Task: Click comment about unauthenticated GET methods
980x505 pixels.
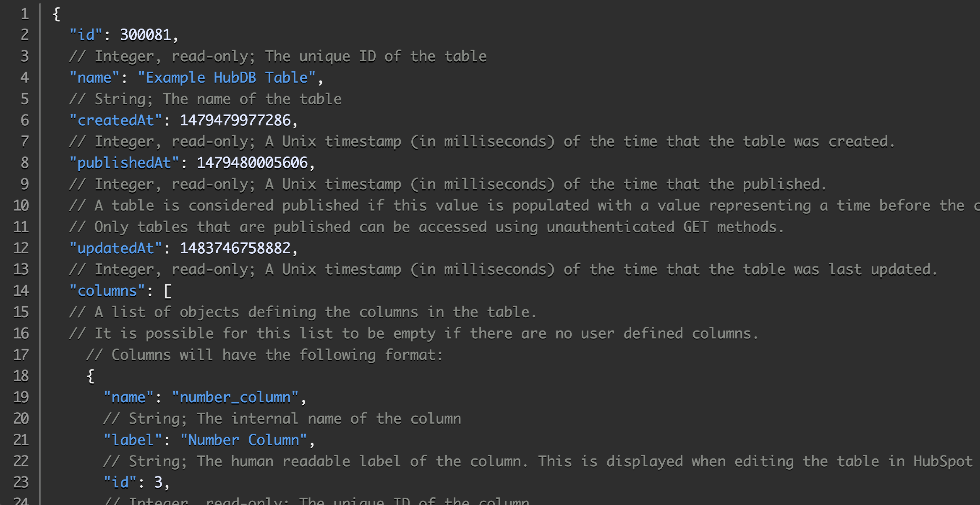Action: point(426,227)
